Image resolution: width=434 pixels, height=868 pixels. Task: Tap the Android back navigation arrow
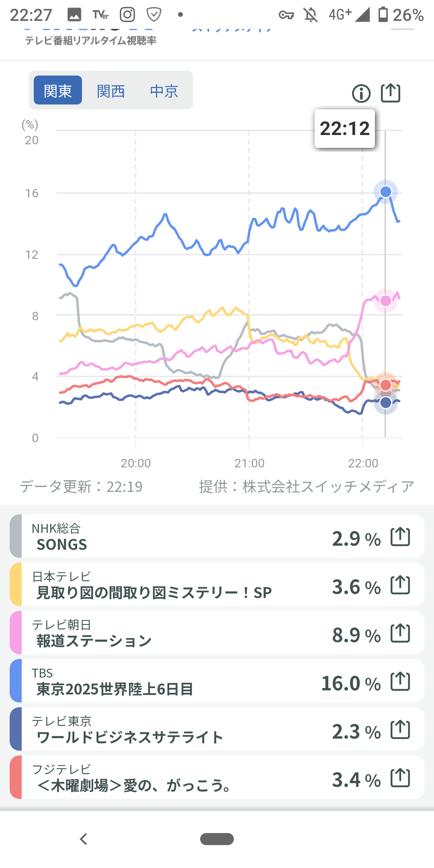pyautogui.click(x=84, y=839)
